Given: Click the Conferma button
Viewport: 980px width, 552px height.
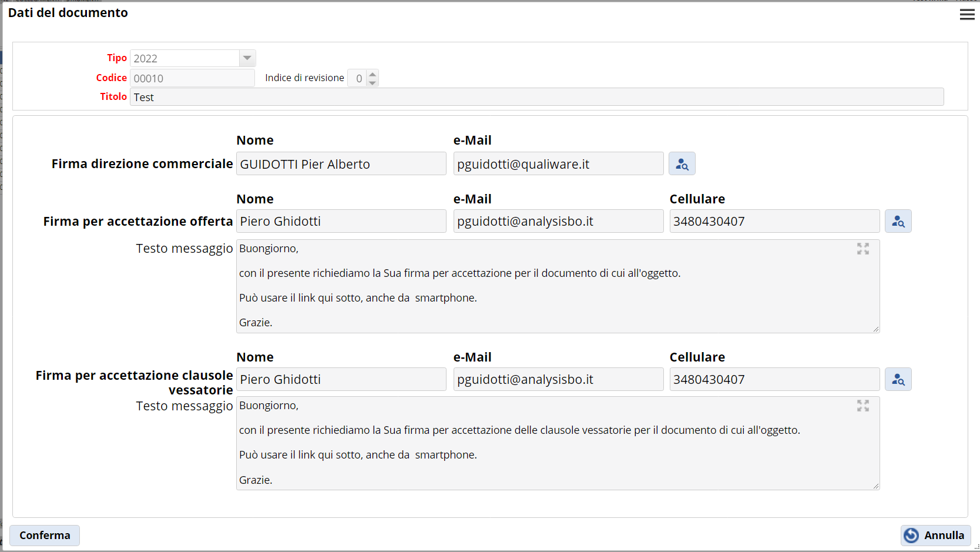Looking at the screenshot, I should click(x=45, y=536).
